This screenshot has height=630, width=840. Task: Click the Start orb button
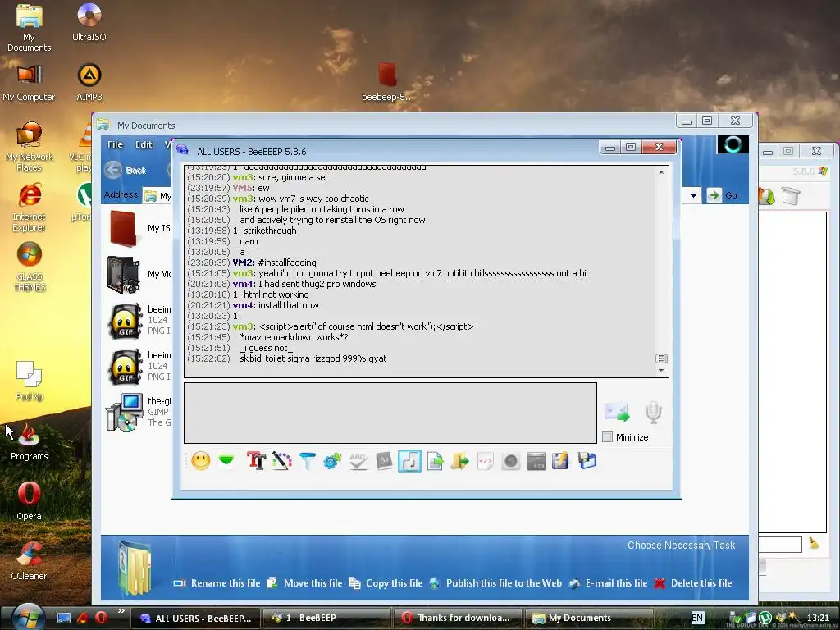tap(27, 617)
